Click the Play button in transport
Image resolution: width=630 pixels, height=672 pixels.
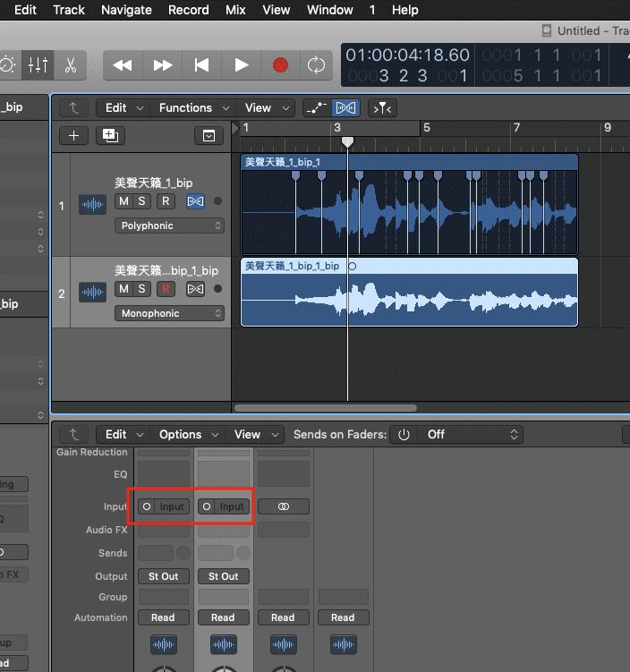coord(241,65)
